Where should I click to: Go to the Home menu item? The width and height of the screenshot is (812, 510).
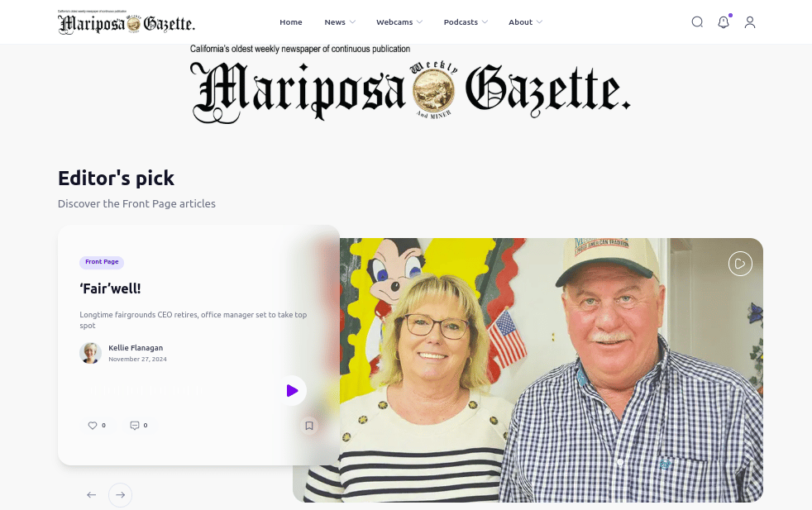coord(291,21)
